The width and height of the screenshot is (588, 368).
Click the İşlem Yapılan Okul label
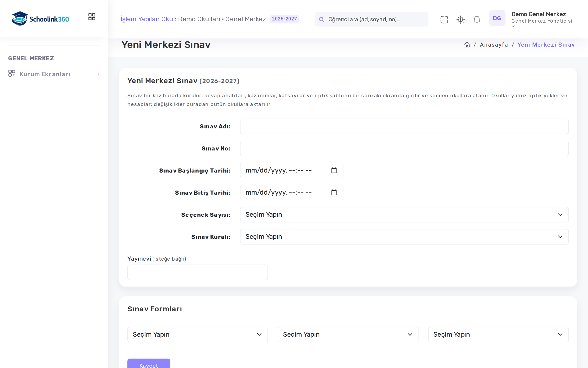(148, 19)
